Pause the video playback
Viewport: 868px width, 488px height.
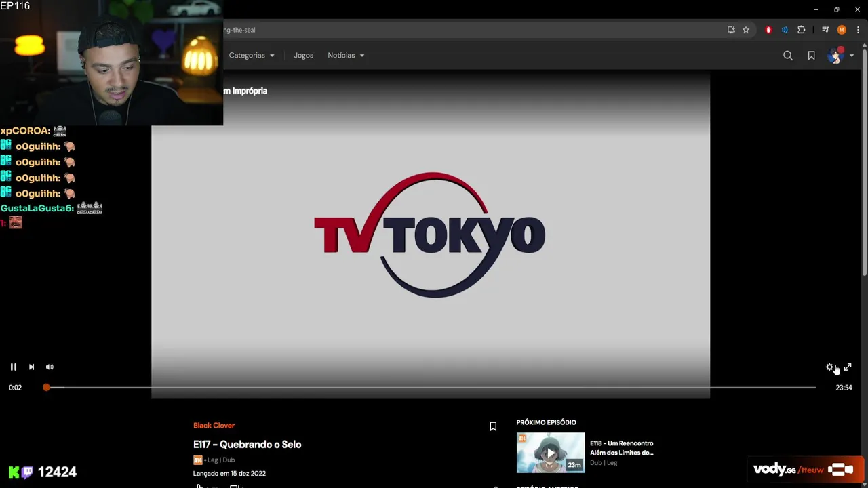pyautogui.click(x=13, y=367)
